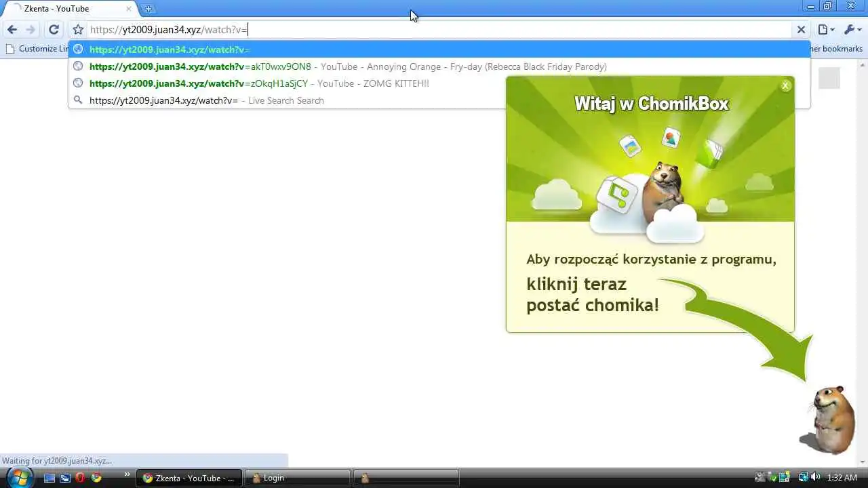Click the 'kliknij teraz postać chomika!' text
Viewport: 868px width, 488px height.
593,294
